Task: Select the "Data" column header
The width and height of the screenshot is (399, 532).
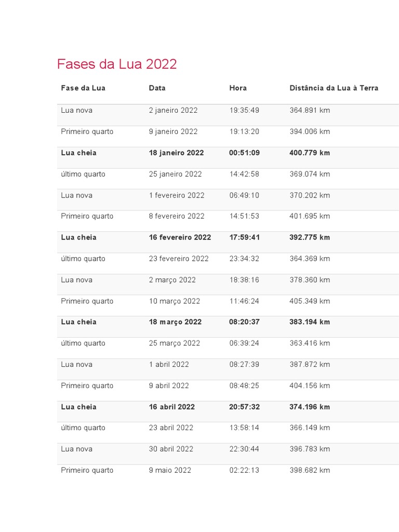Action: point(157,88)
